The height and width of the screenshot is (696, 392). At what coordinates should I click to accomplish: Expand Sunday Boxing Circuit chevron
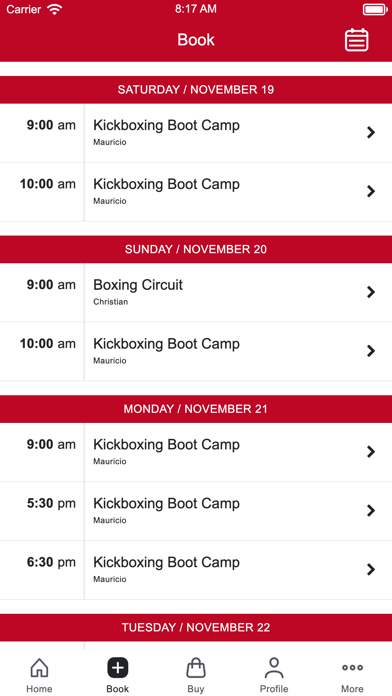point(371,292)
